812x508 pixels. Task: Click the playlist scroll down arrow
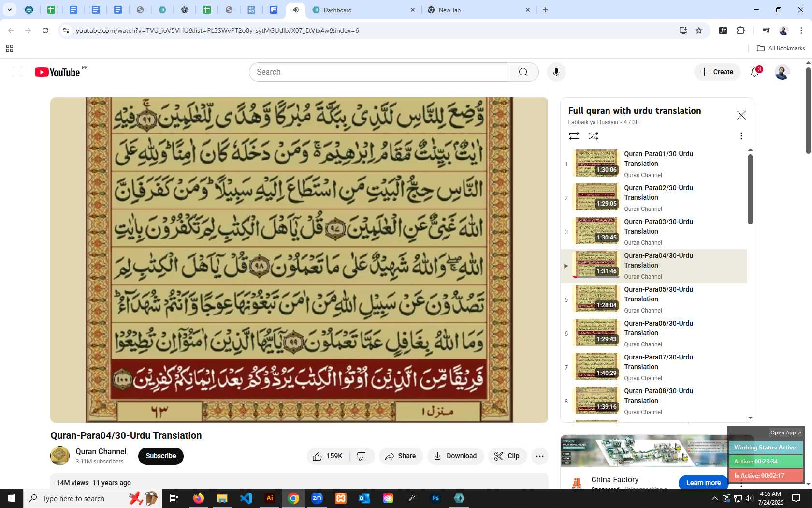(750, 418)
